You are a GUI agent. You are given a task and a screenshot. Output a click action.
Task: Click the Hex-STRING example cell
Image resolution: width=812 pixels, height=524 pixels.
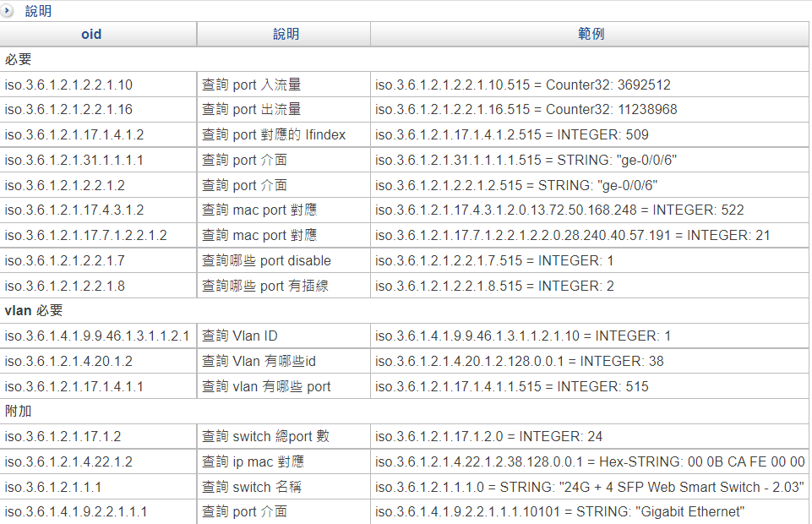590,462
